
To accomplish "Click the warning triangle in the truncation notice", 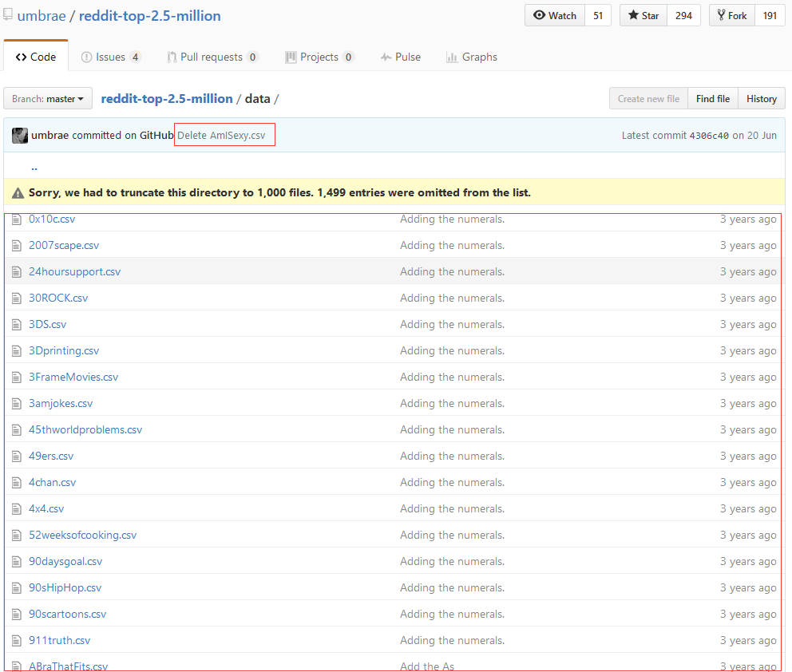I will pos(18,193).
